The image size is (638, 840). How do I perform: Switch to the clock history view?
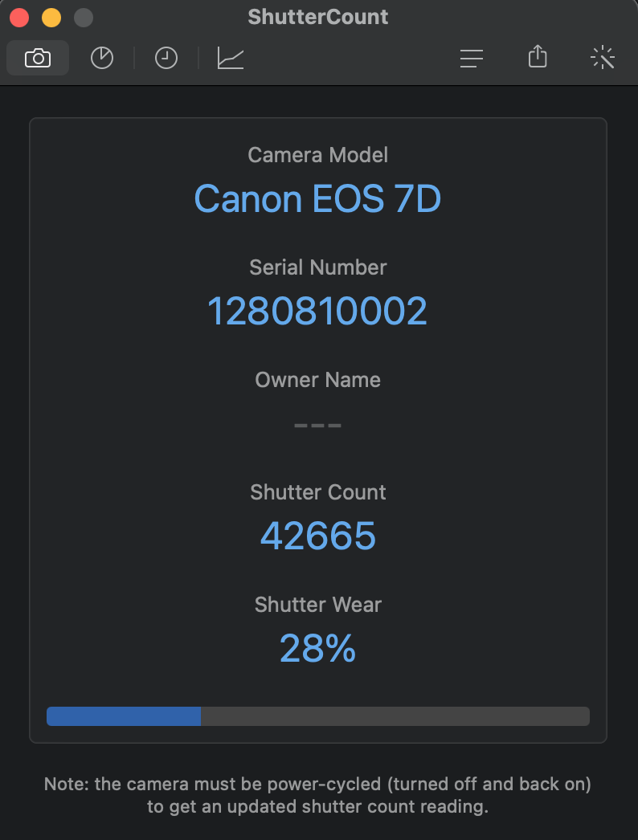166,58
